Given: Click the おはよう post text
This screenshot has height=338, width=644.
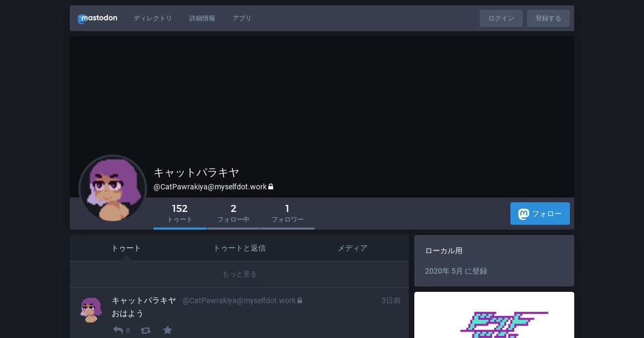Looking at the screenshot, I should click(x=128, y=313).
